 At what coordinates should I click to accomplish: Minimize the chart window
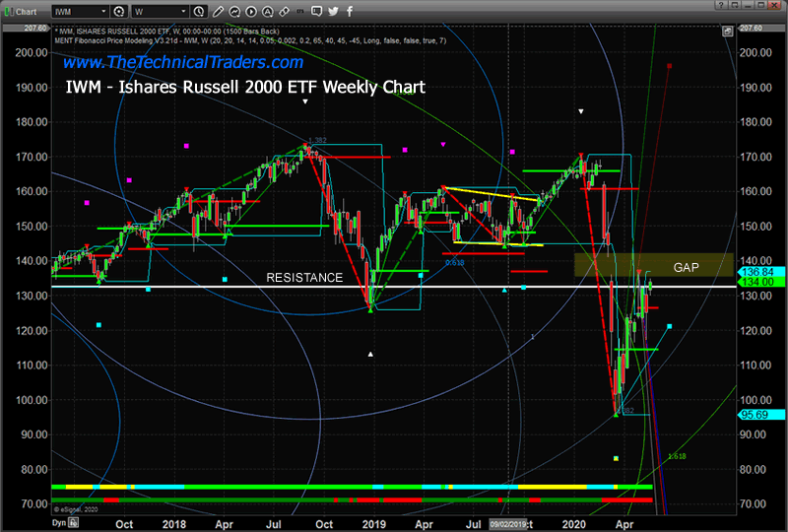(748, 5)
